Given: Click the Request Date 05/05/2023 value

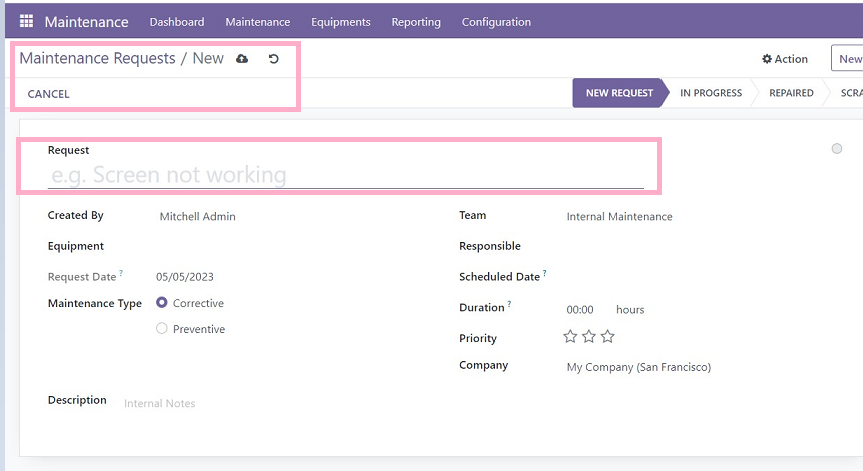Looking at the screenshot, I should click(185, 277).
